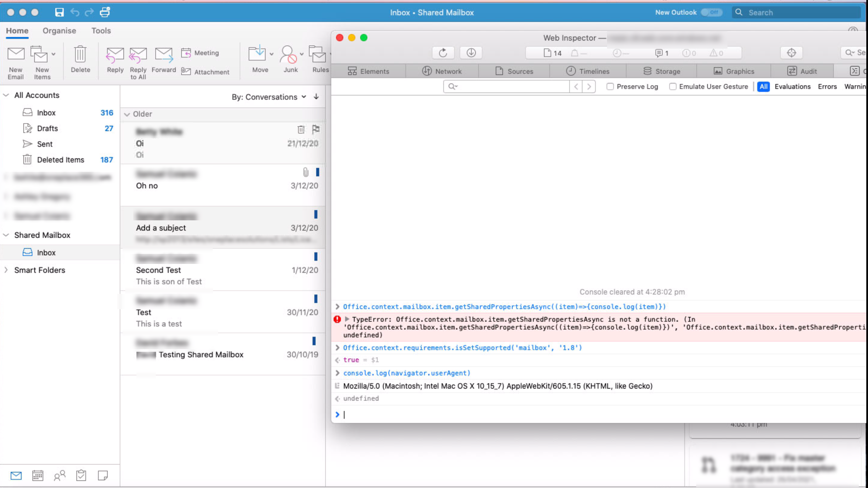This screenshot has height=488, width=868.
Task: Reply to the selected email
Action: coord(115,61)
